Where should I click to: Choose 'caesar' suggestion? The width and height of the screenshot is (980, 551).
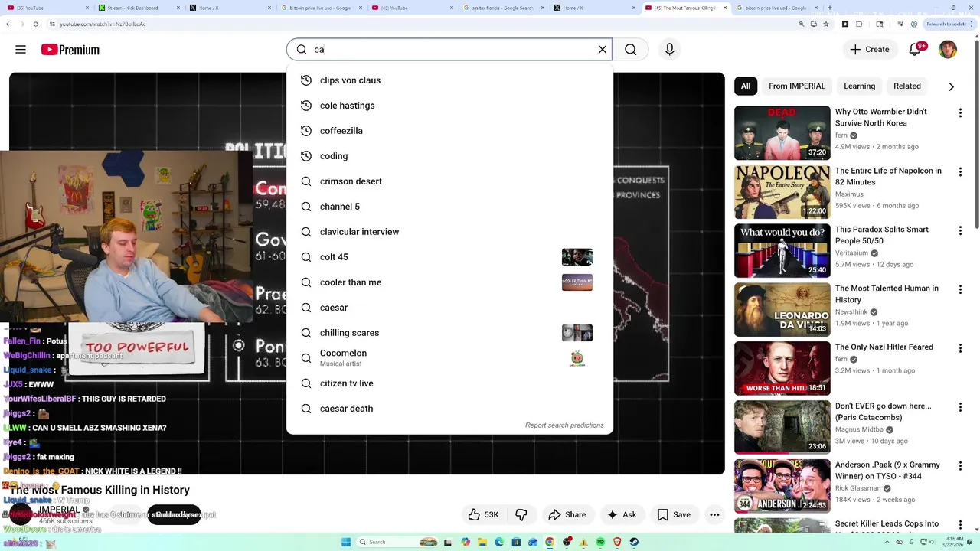coord(449,308)
